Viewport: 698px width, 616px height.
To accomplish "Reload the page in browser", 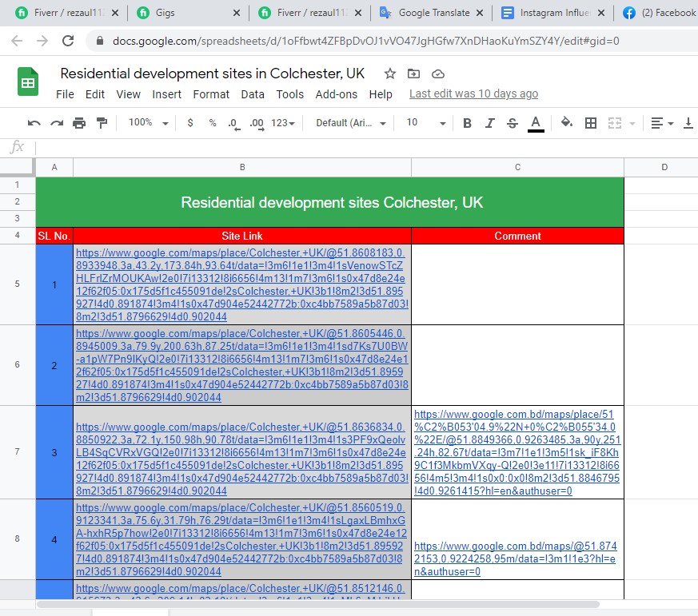I will pos(68,41).
